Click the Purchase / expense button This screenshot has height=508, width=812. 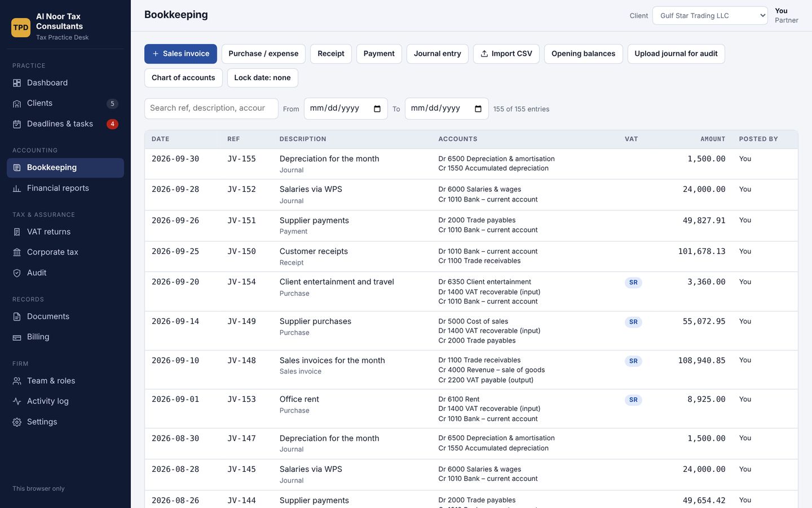(263, 54)
